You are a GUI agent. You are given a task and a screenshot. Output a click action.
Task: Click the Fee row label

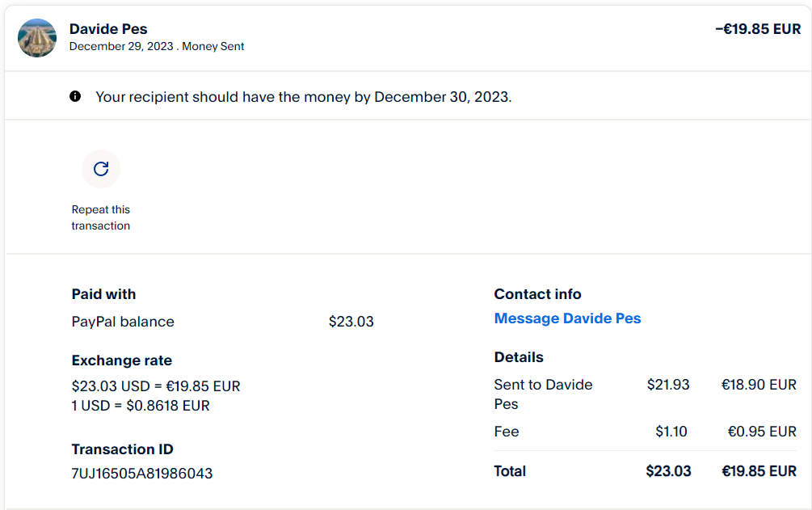pos(507,432)
